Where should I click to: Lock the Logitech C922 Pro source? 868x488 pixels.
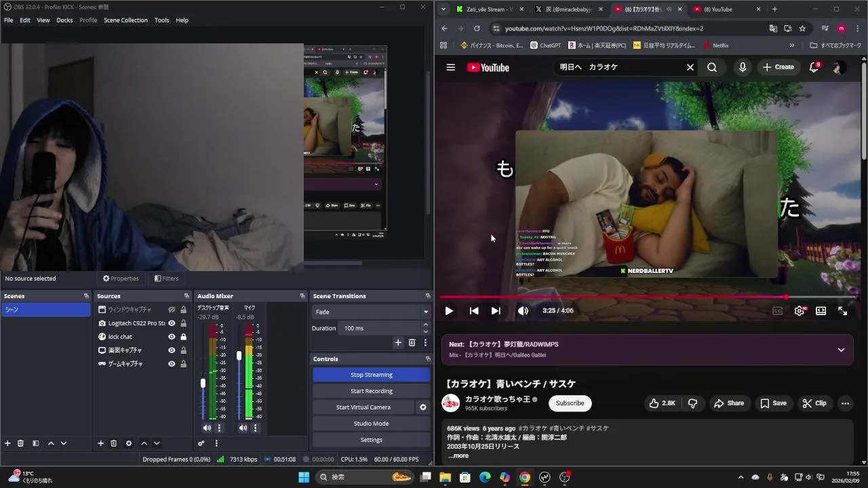(183, 323)
